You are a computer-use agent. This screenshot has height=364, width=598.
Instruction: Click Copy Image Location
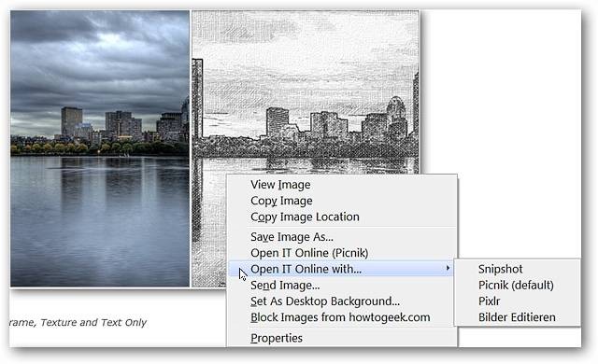[342, 217]
